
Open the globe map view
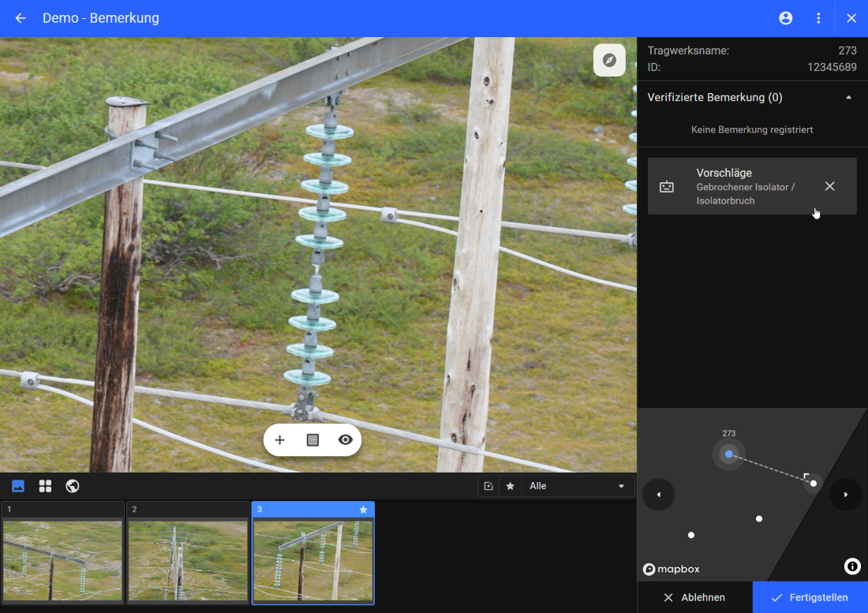click(x=73, y=486)
